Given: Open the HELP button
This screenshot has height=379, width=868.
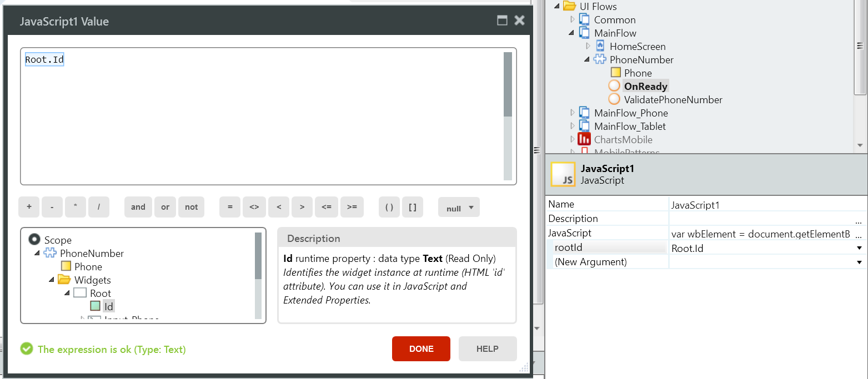Looking at the screenshot, I should coord(487,348).
